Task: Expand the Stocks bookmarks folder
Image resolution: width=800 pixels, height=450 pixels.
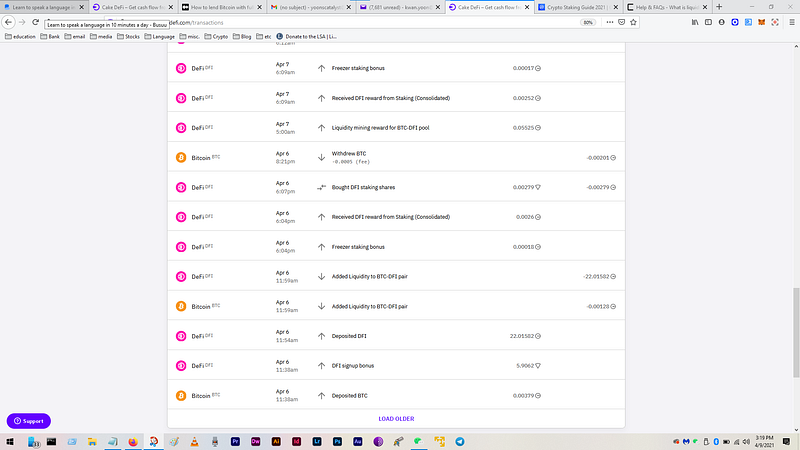Action: [128, 37]
